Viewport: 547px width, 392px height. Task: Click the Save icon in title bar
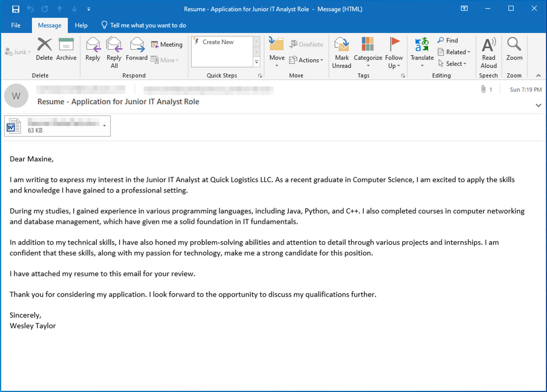point(16,9)
